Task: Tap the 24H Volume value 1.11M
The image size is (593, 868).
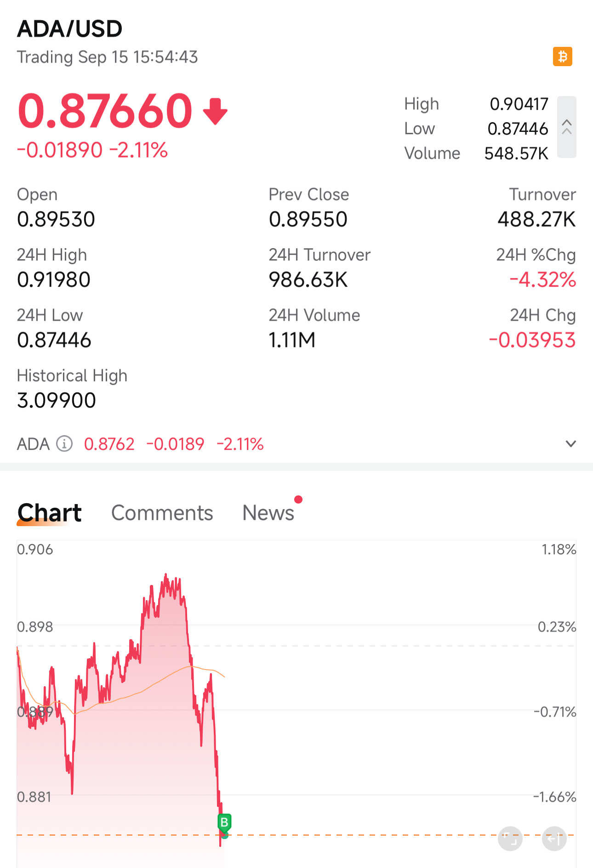Action: coord(292,340)
